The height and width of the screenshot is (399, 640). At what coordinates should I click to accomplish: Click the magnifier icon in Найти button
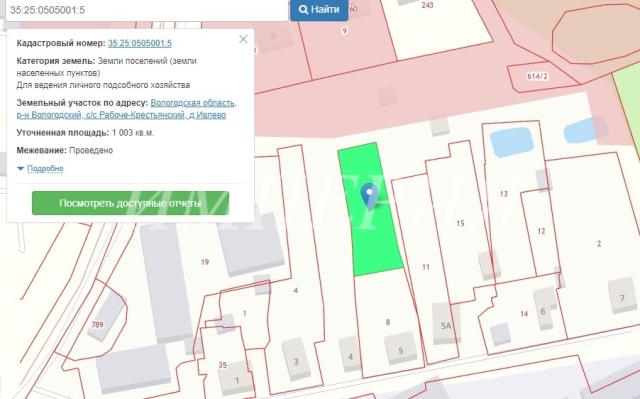303,9
